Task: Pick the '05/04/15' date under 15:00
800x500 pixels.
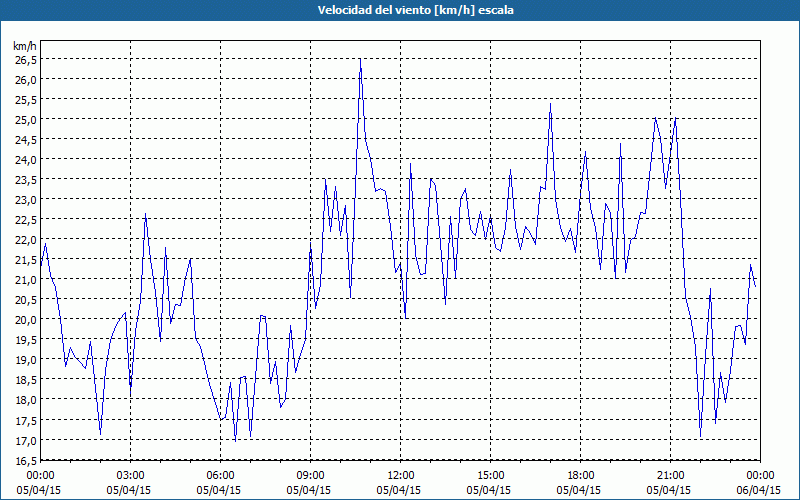Action: [489, 490]
